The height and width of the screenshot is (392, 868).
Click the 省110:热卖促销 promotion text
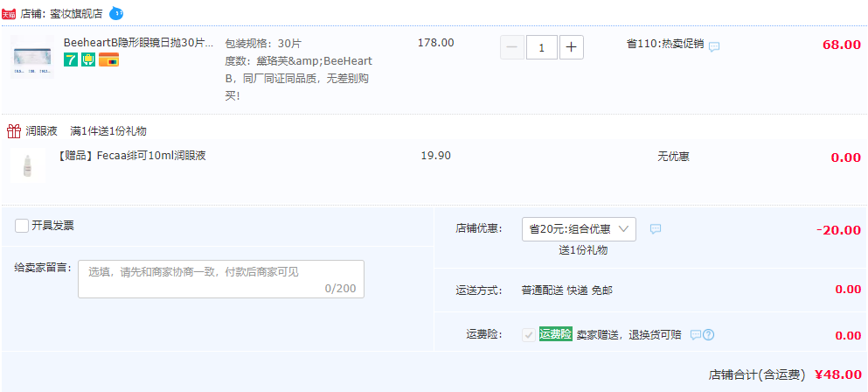665,45
